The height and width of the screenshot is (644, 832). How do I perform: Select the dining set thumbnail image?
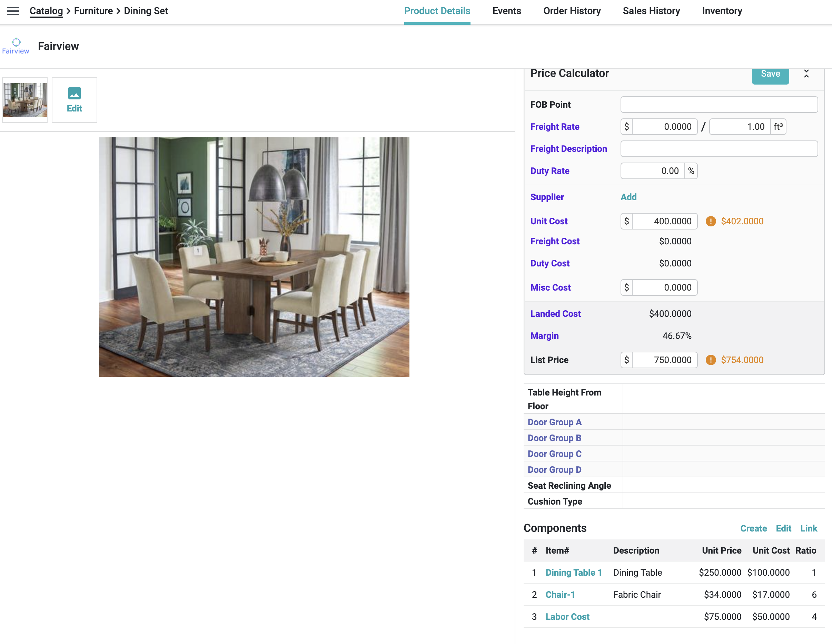(x=25, y=100)
